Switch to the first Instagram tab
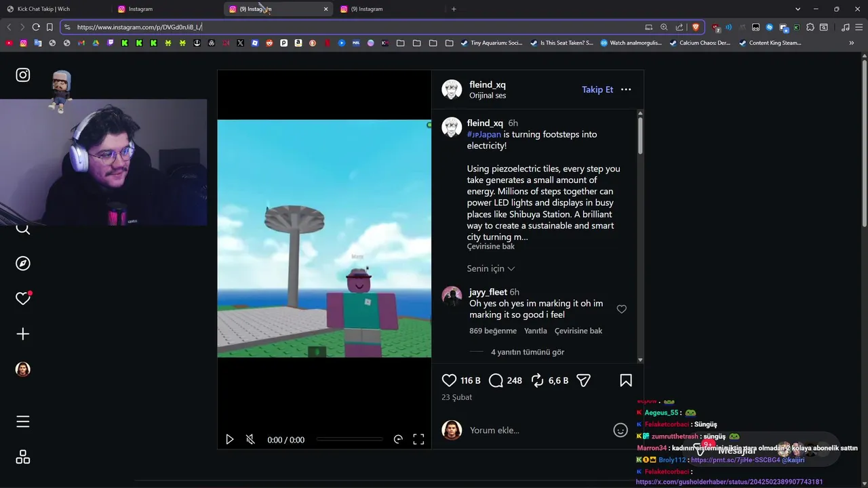The image size is (868, 488). pyautogui.click(x=168, y=9)
